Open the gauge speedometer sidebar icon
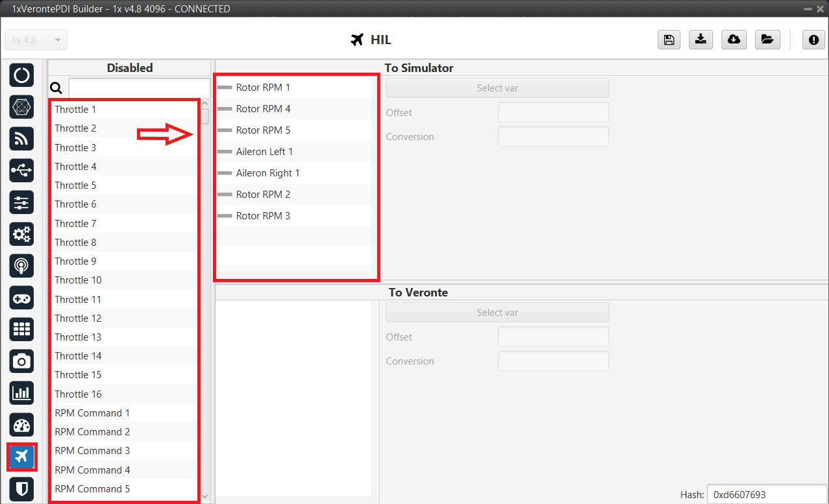The height and width of the screenshot is (504, 829). click(22, 425)
